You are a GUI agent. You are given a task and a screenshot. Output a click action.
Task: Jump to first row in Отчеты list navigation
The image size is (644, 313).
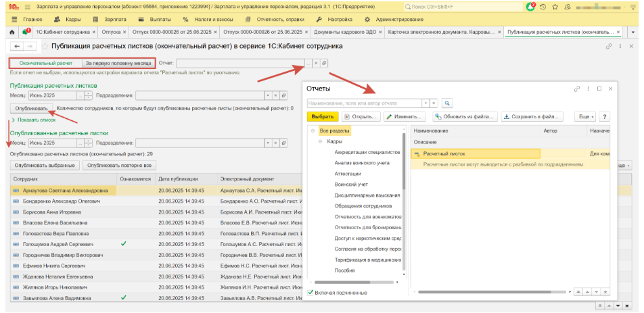[x=578, y=291]
